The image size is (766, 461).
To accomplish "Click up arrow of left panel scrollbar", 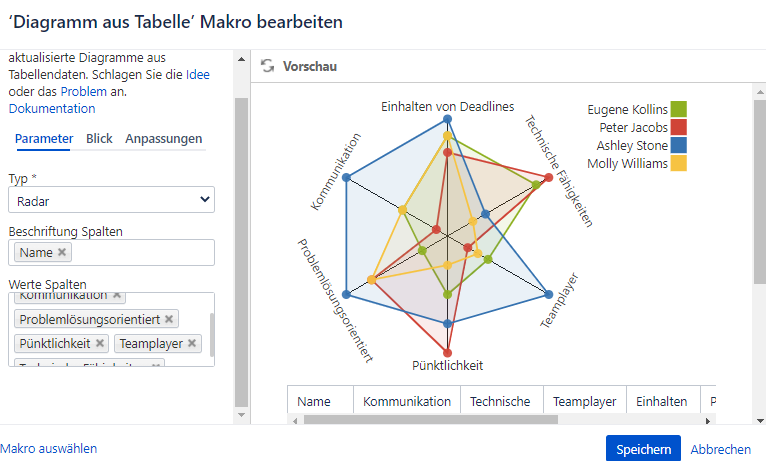I will (241, 59).
